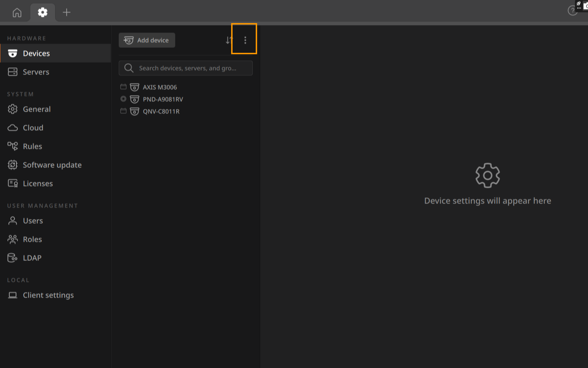Open the Rules page
Image resolution: width=588 pixels, height=368 pixels.
pyautogui.click(x=55, y=146)
